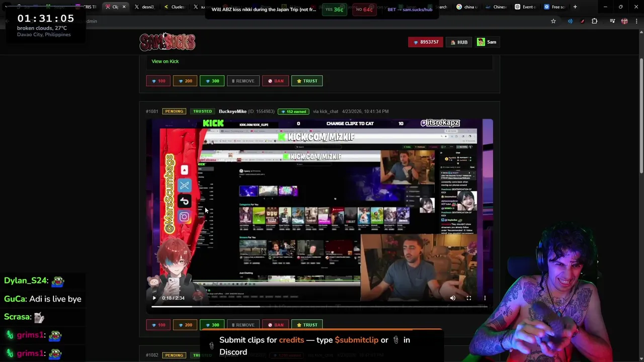
Task: Click the PENDING badge on clip #1082
Action: coord(174,355)
